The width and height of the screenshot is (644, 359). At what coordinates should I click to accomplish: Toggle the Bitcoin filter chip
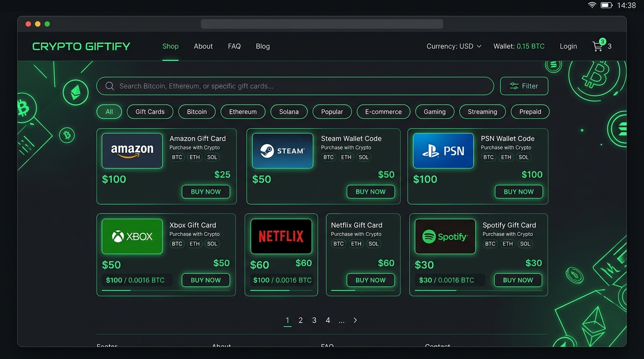pos(197,112)
